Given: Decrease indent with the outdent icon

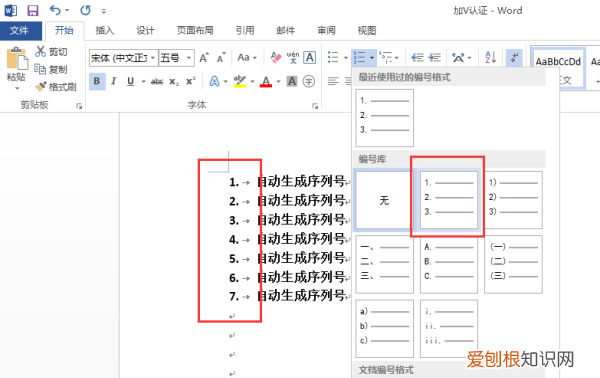Looking at the screenshot, I should [x=417, y=58].
